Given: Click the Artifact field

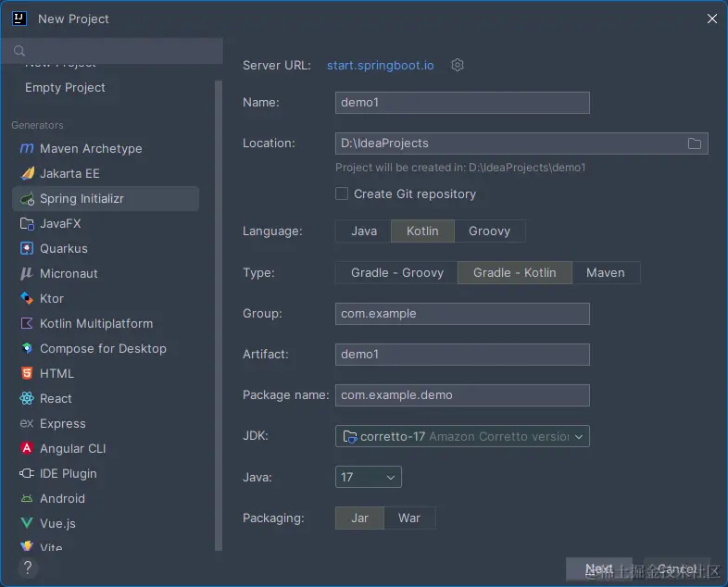Looking at the screenshot, I should point(462,355).
